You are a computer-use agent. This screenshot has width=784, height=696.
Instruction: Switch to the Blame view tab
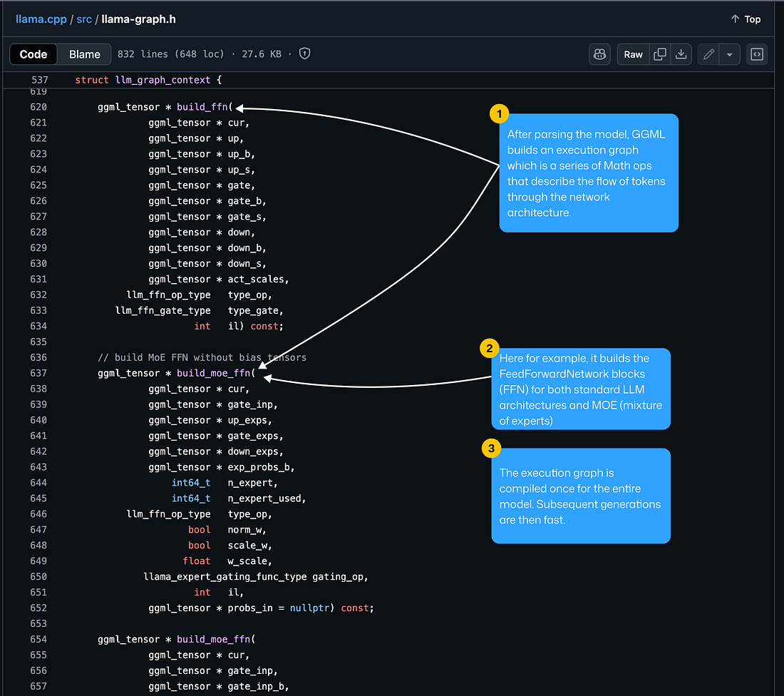pyautogui.click(x=85, y=54)
